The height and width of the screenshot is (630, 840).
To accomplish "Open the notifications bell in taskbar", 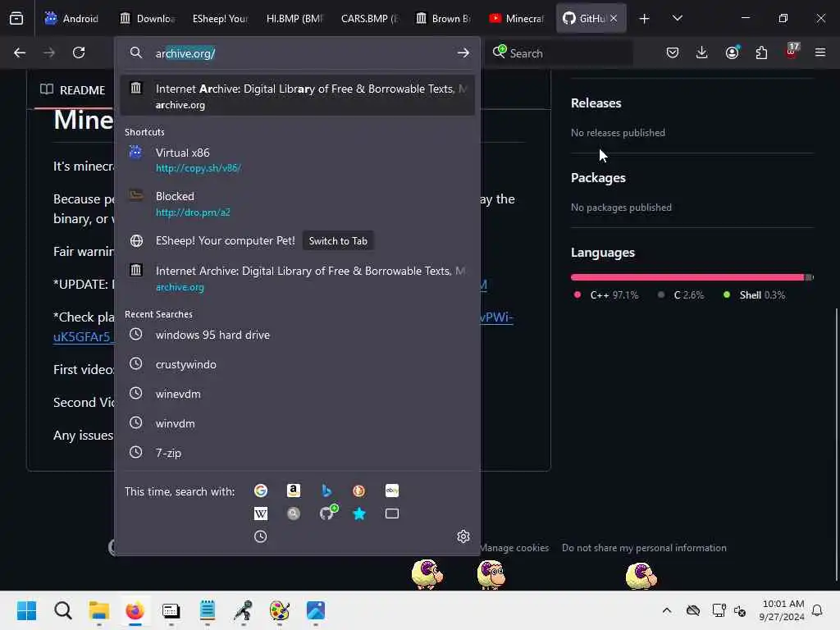I will point(818,610).
